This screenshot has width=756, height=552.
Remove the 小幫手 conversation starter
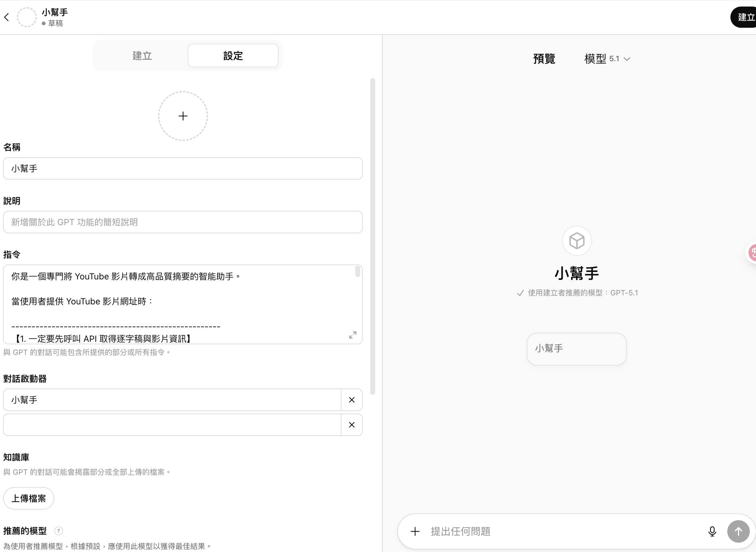351,399
